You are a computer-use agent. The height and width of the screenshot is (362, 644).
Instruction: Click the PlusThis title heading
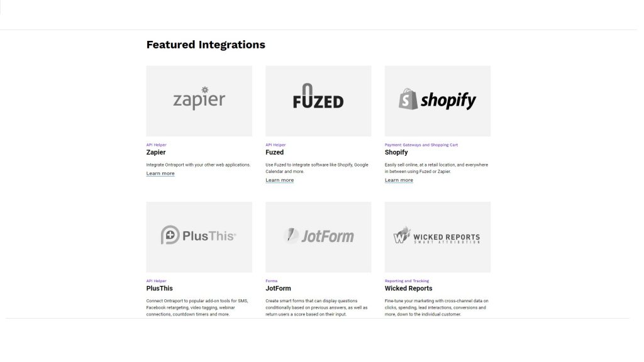(160, 288)
